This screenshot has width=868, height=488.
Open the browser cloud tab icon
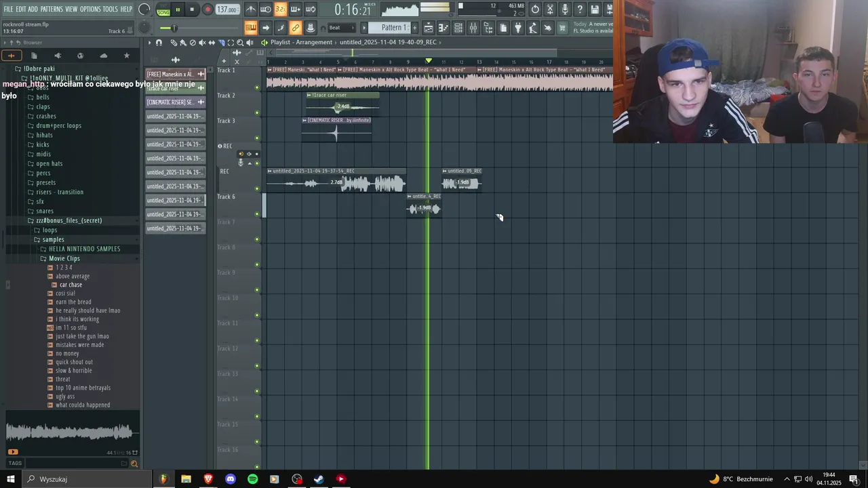103,56
